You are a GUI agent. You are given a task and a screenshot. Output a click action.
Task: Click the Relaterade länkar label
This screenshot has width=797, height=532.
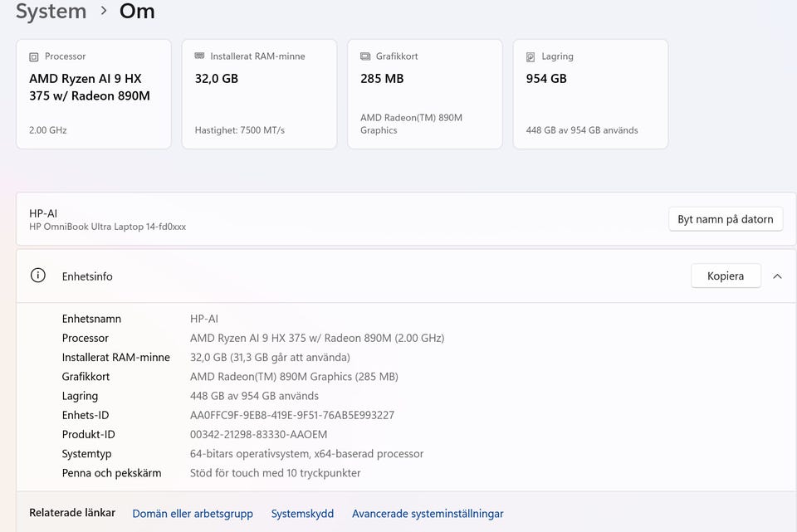[x=72, y=513]
